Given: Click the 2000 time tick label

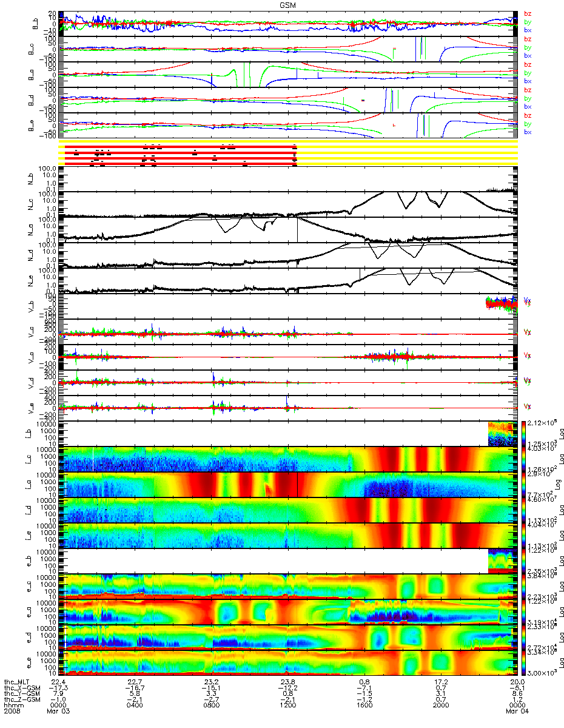Looking at the screenshot, I should [x=440, y=706].
